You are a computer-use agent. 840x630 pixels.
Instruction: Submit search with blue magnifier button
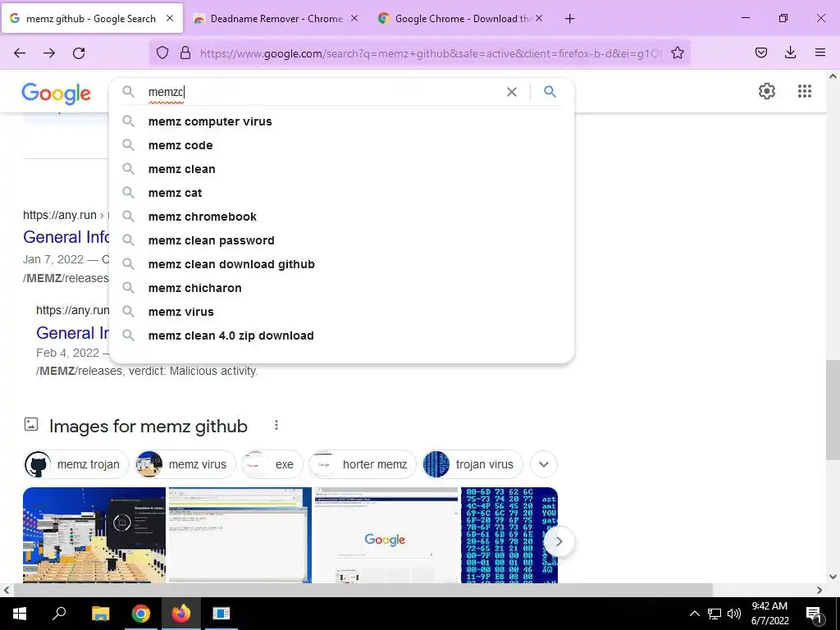(550, 92)
